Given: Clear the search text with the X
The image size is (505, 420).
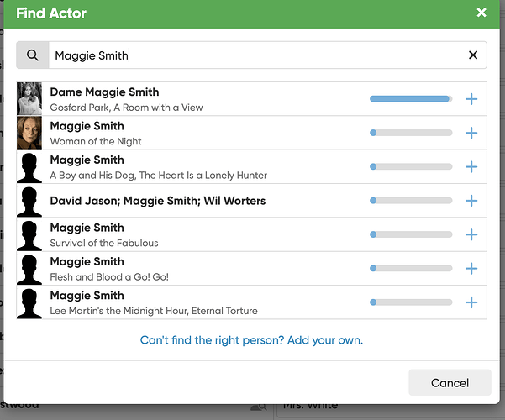Looking at the screenshot, I should tap(473, 55).
